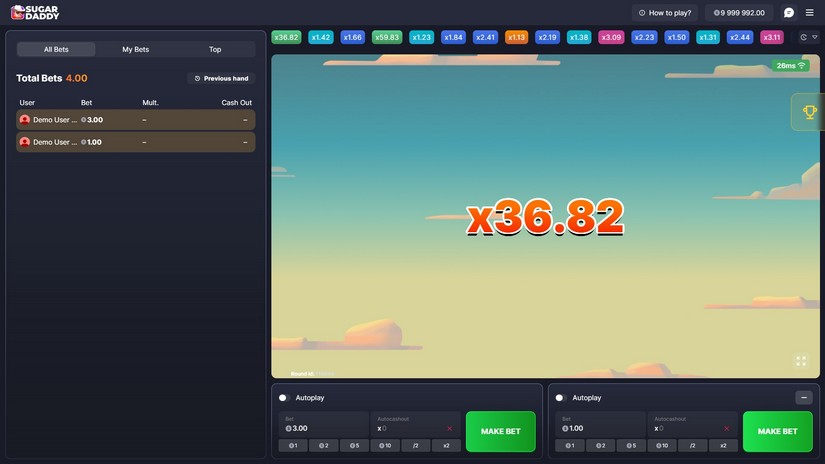Clear autocashout in right bet panel
The image size is (825, 464).
726,428
